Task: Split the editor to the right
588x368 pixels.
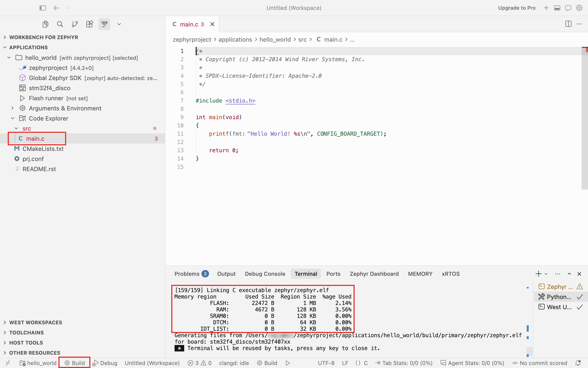Action: point(569,24)
